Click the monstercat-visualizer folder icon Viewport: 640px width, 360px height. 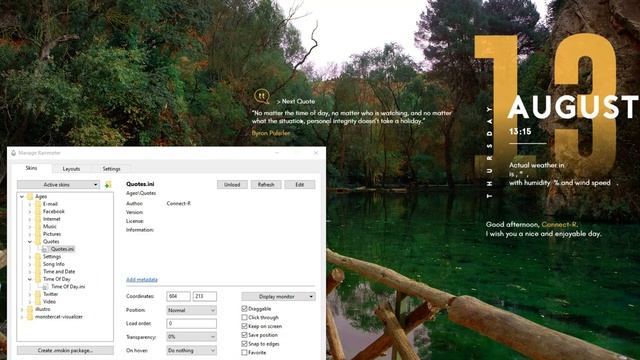30,317
